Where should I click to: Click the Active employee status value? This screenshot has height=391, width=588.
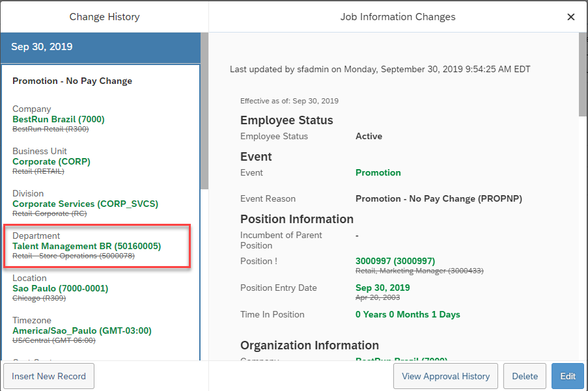pos(369,137)
